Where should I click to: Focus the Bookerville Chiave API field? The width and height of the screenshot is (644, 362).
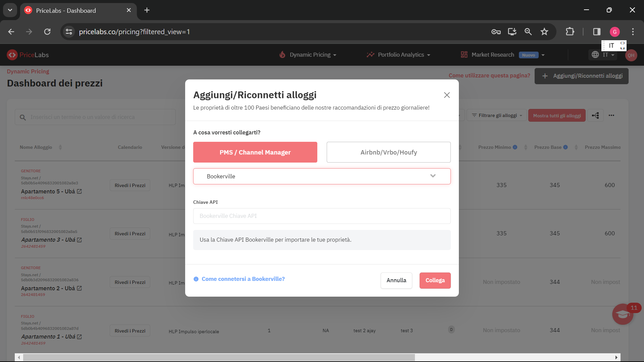tap(322, 216)
